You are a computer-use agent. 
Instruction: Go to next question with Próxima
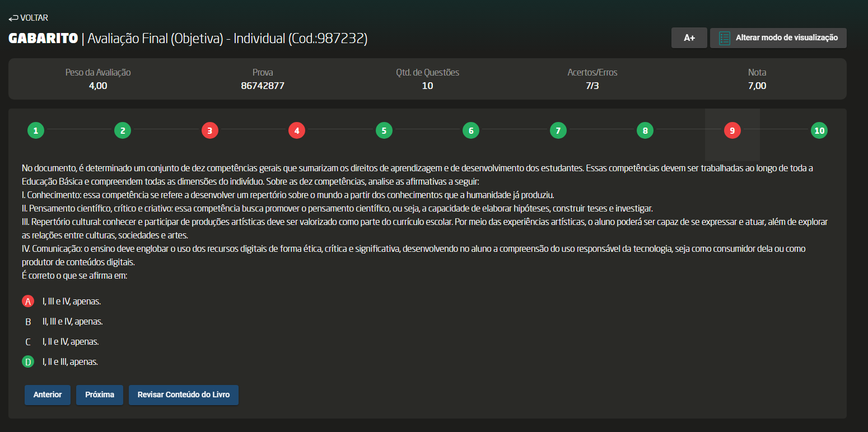100,395
